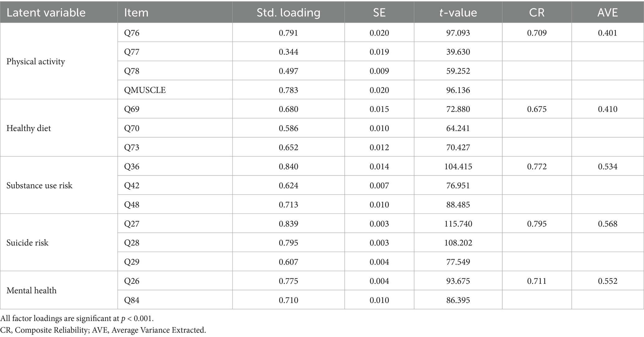Click the SE value 0.007 for Q42

pyautogui.click(x=379, y=185)
